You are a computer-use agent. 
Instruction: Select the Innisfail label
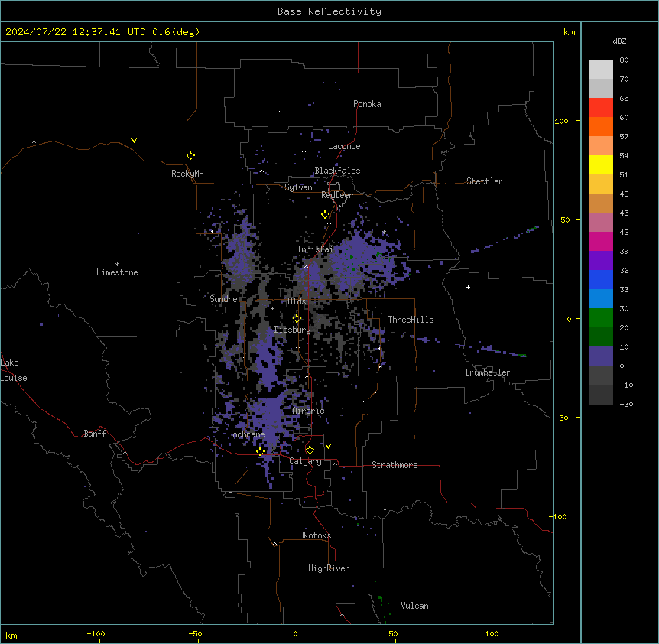tap(317, 249)
